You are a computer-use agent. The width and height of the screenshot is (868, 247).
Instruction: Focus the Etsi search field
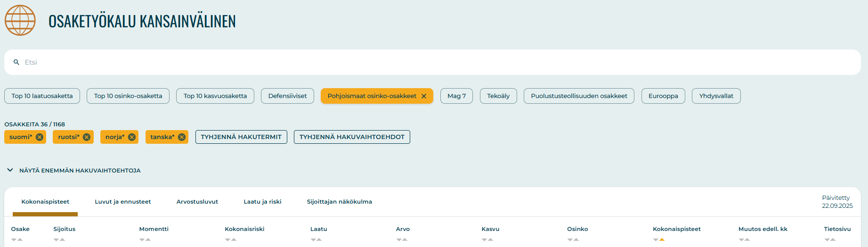pyautogui.click(x=432, y=62)
